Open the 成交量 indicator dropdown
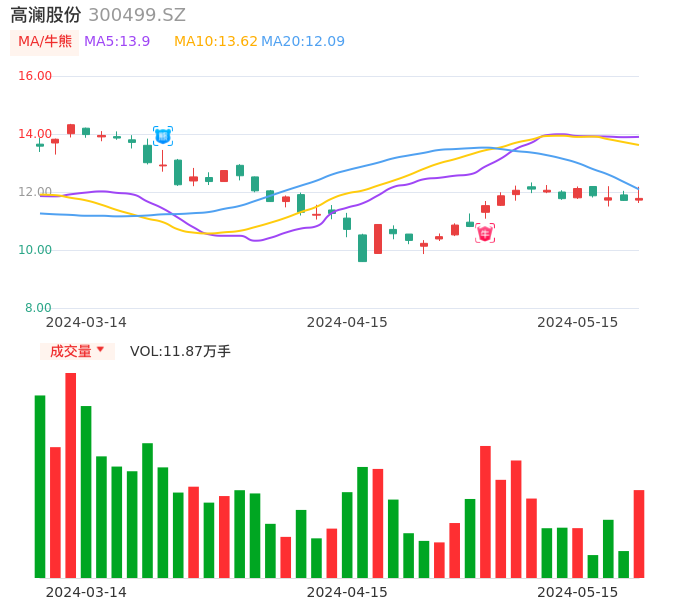This screenshot has width=686, height=606. point(77,351)
